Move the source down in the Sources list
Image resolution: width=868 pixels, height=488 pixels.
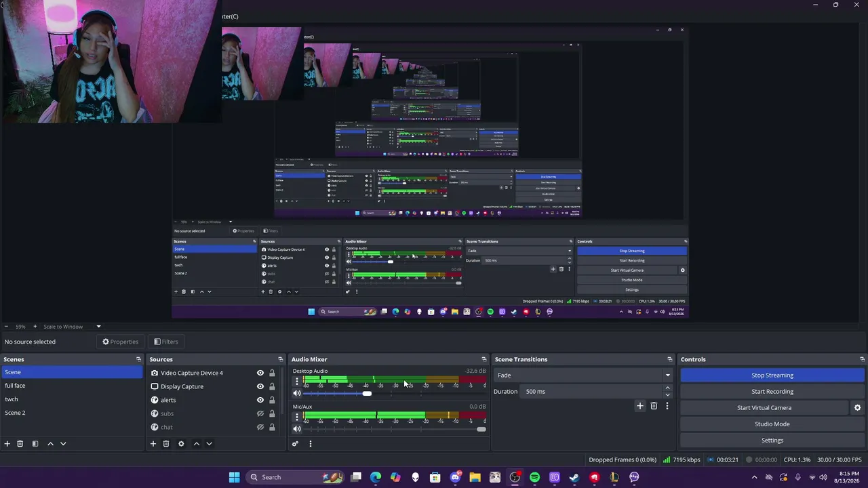[209, 444]
